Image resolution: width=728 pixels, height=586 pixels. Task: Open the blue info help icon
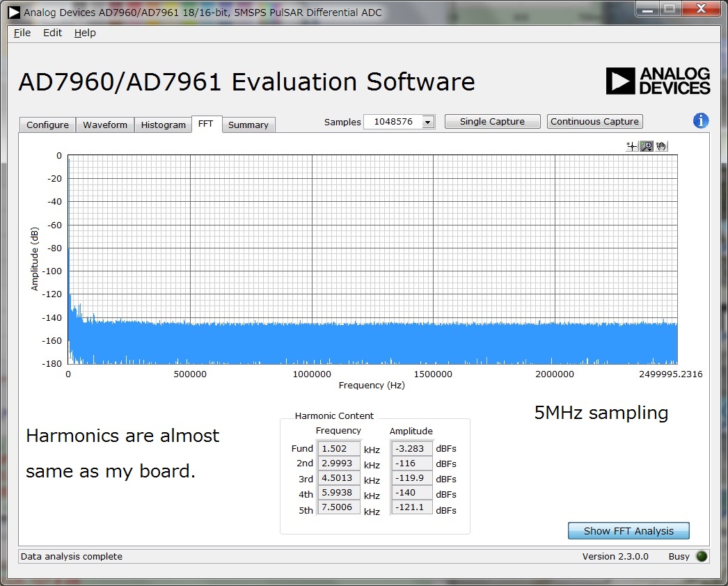(701, 120)
